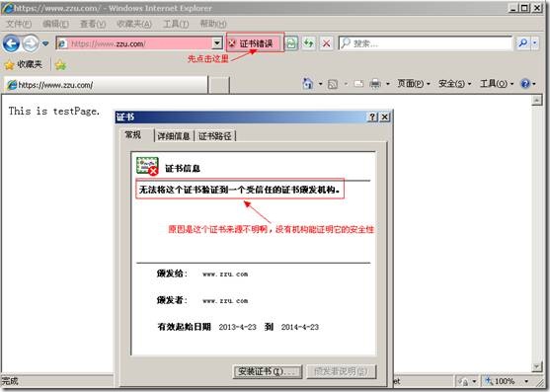The width and height of the screenshot is (550, 392).
Task: Open the zoom level dropdown arrow
Action: pos(526,381)
